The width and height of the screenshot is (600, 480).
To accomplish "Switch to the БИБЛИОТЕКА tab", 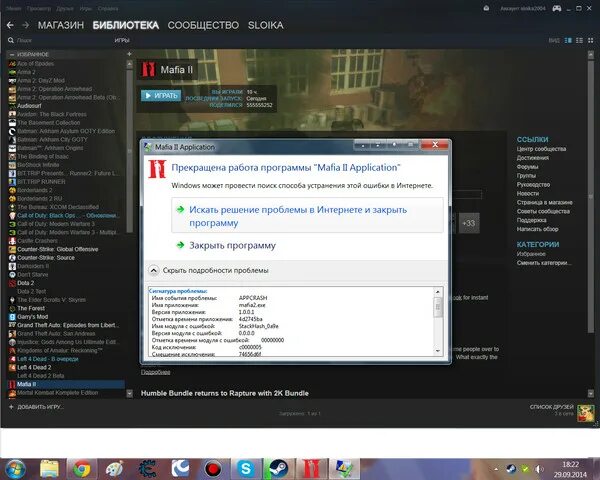I will [x=126, y=25].
